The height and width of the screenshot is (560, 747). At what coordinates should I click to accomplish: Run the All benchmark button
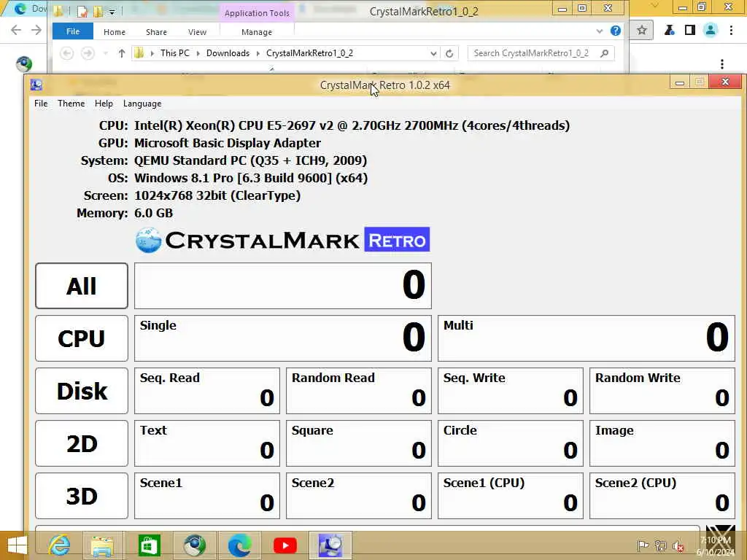(82, 286)
